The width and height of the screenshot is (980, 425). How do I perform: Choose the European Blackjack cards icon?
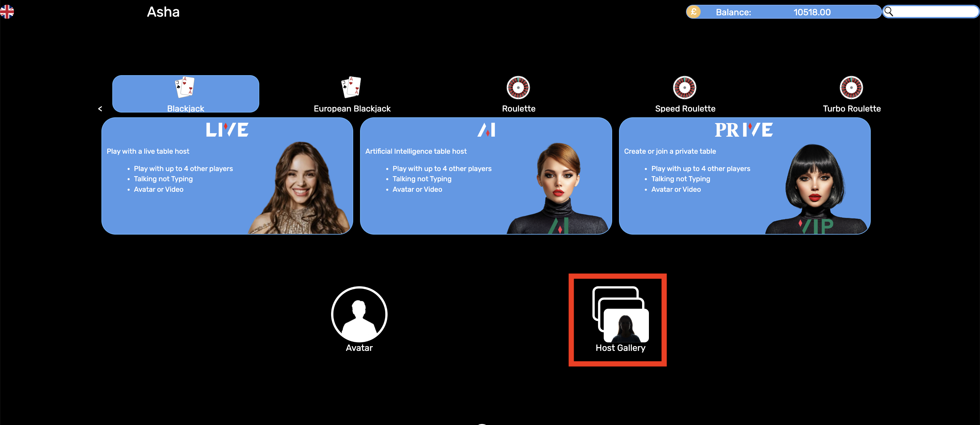pyautogui.click(x=351, y=87)
